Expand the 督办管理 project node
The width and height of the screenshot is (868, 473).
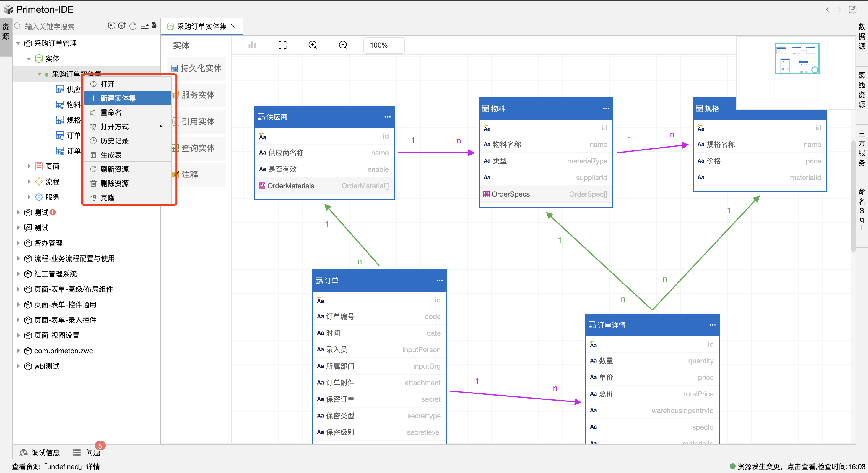[19, 243]
